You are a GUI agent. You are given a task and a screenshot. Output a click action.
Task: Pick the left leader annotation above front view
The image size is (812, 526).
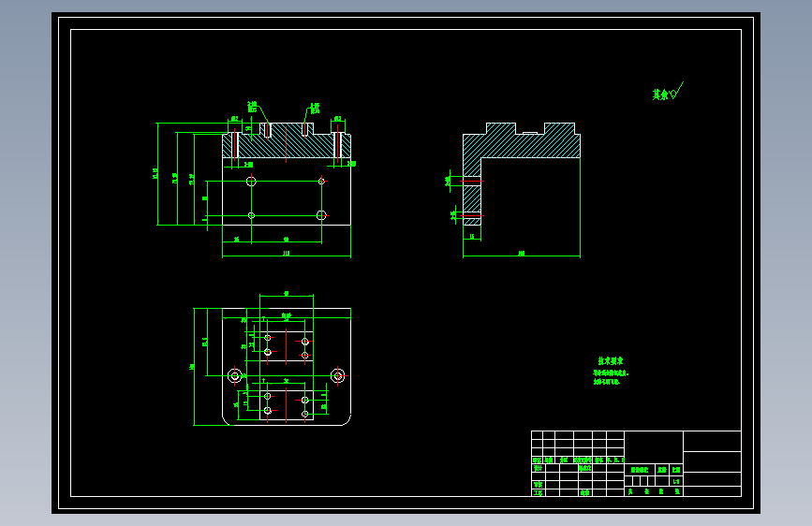[x=252, y=106]
